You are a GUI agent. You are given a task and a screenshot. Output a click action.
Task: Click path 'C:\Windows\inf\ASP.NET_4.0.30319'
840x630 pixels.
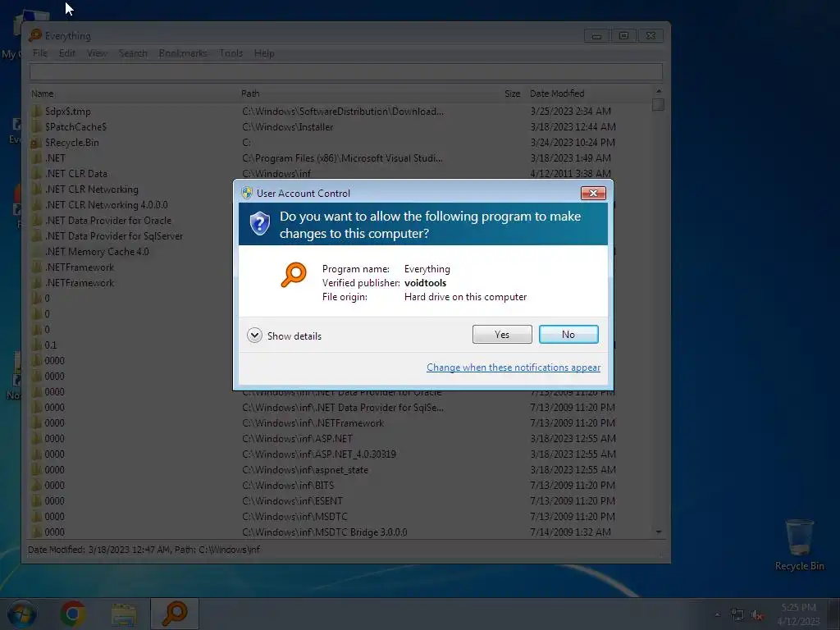pos(319,454)
